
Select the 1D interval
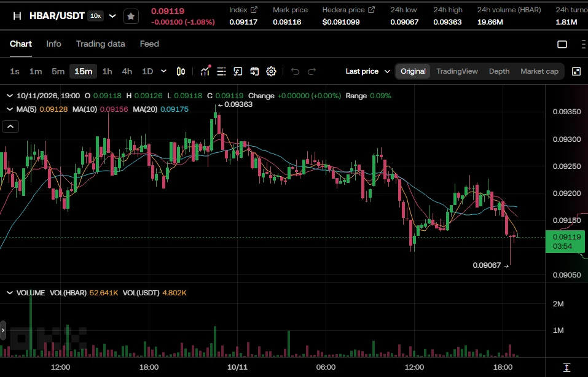click(x=147, y=71)
